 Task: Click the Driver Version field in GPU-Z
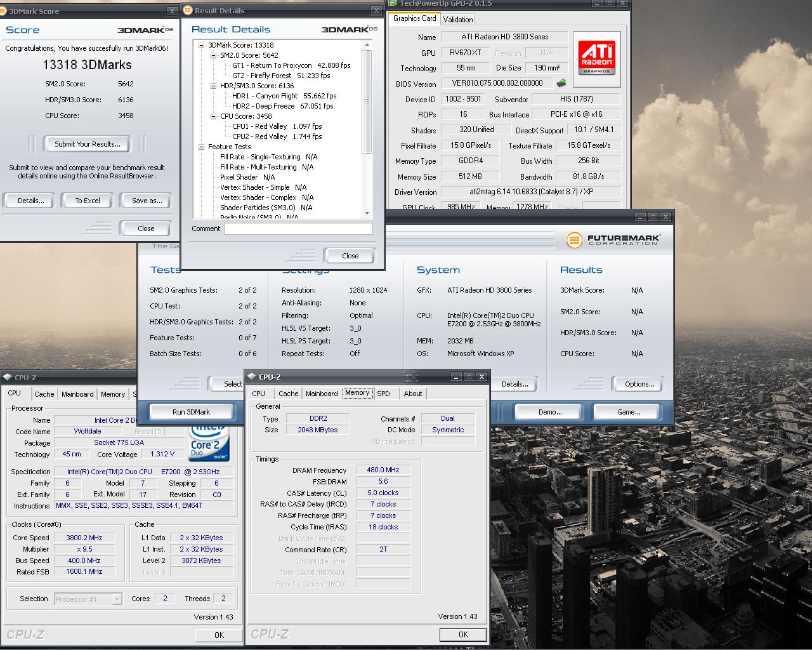tap(531, 192)
